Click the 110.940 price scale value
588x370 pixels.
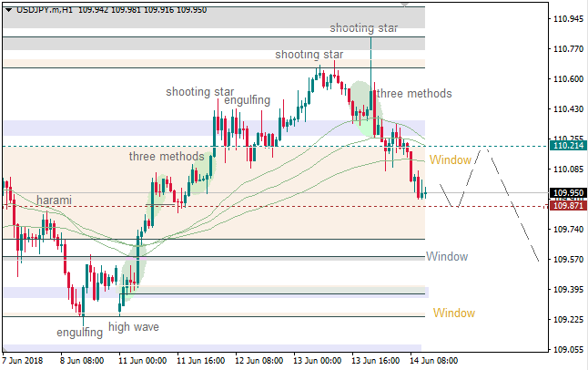[568, 18]
